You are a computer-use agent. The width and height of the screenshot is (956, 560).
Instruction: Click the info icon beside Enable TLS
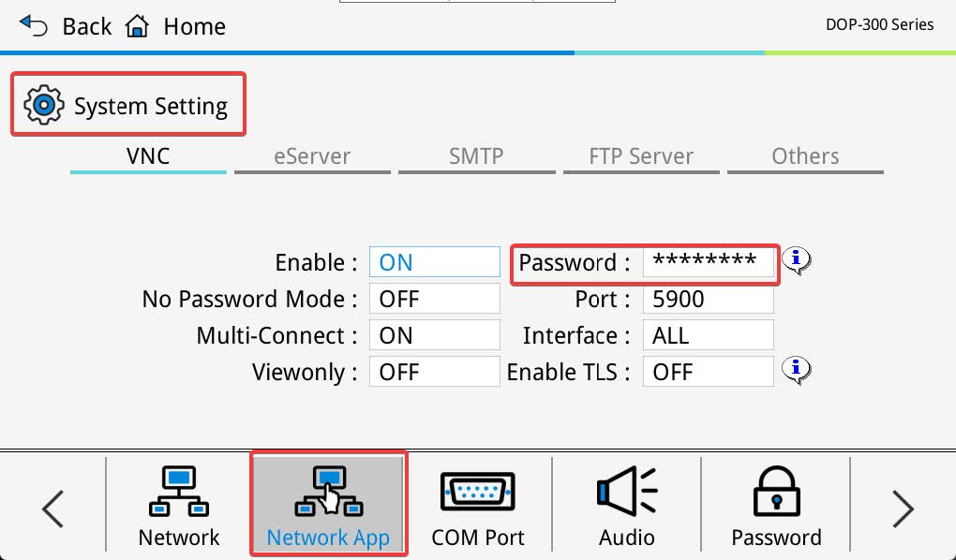tap(796, 370)
